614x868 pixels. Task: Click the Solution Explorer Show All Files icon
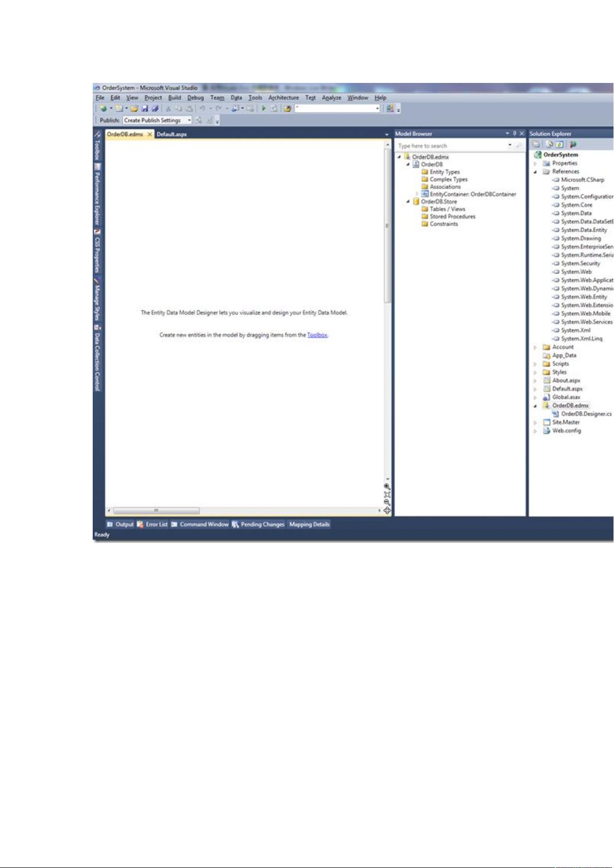[549, 145]
